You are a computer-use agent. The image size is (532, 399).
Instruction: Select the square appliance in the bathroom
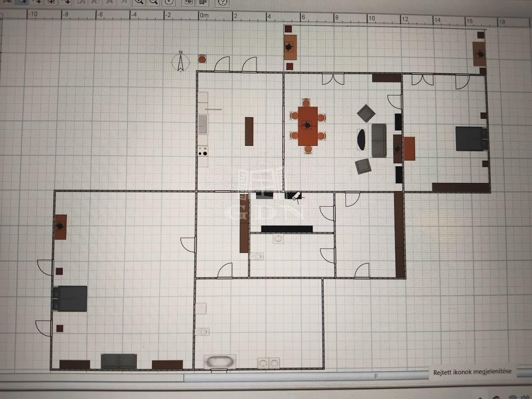pos(201,308)
